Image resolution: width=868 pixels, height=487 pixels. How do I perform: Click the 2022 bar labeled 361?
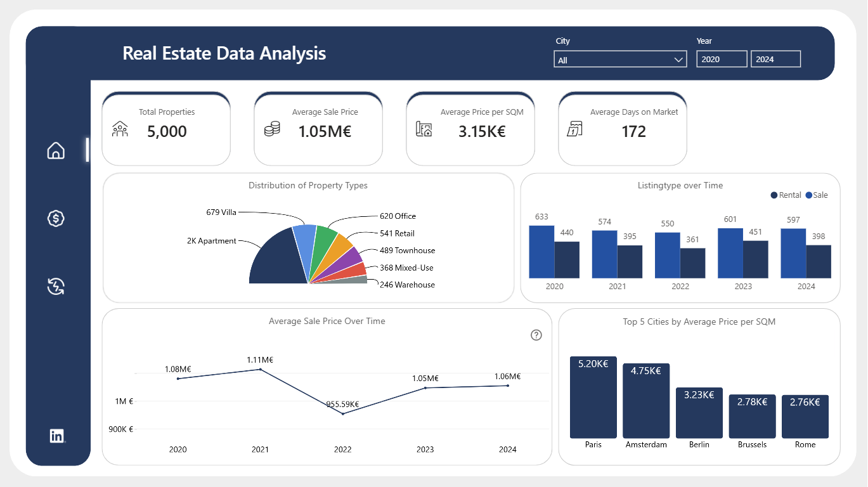(x=692, y=263)
